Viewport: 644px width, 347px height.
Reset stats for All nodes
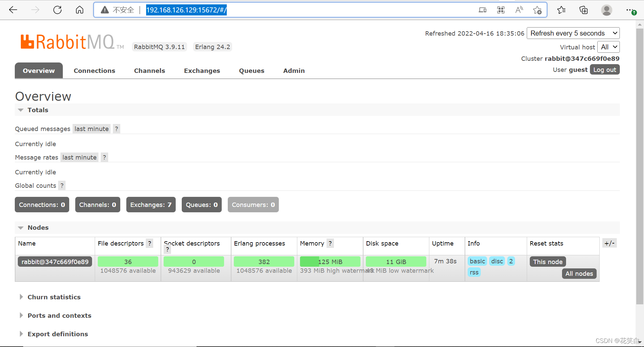(x=579, y=273)
